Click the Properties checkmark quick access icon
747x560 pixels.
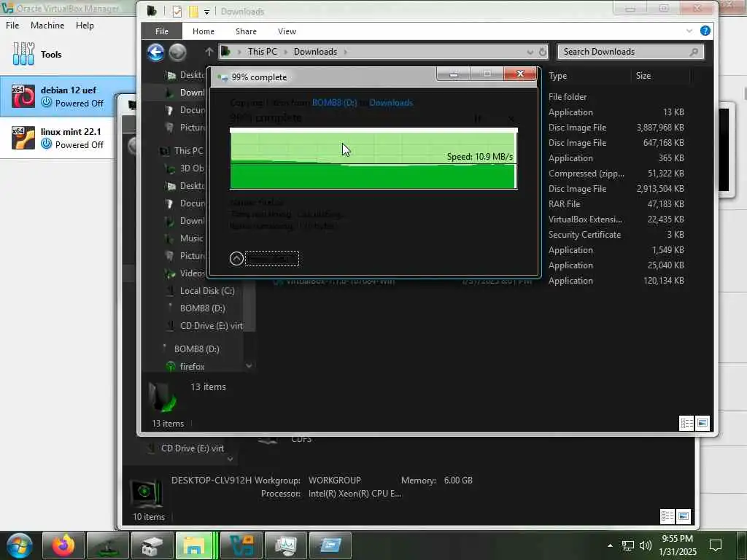(x=177, y=12)
